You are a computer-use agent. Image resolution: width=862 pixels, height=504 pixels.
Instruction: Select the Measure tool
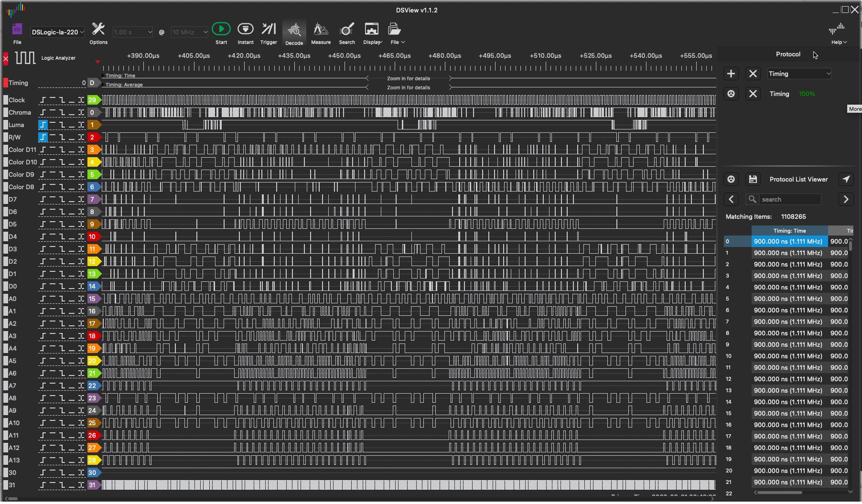coord(321,30)
